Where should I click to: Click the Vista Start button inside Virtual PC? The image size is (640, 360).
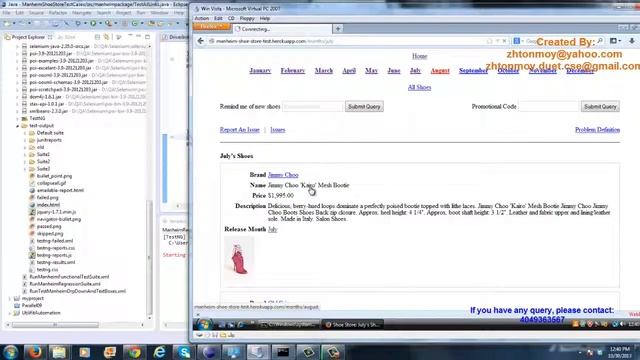[x=203, y=324]
